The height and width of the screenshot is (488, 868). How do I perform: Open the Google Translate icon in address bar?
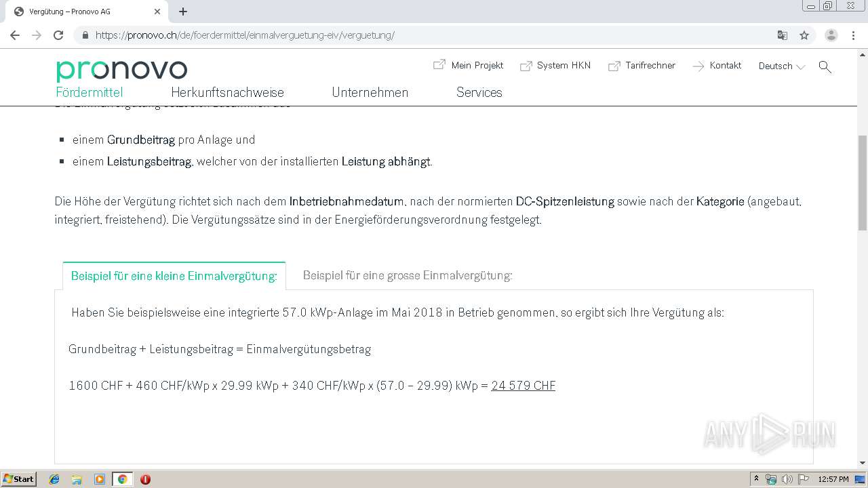pyautogui.click(x=783, y=35)
